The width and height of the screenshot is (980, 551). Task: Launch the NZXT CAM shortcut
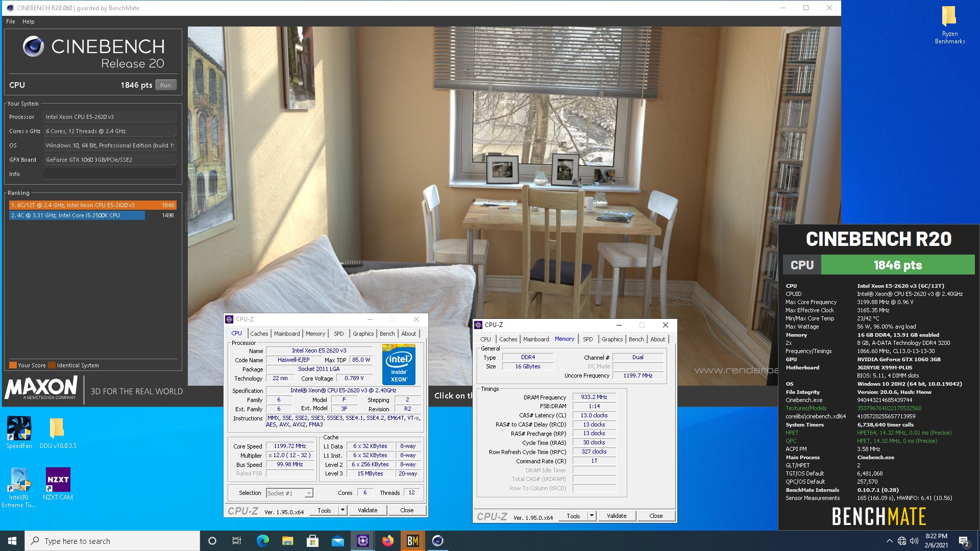click(x=58, y=484)
